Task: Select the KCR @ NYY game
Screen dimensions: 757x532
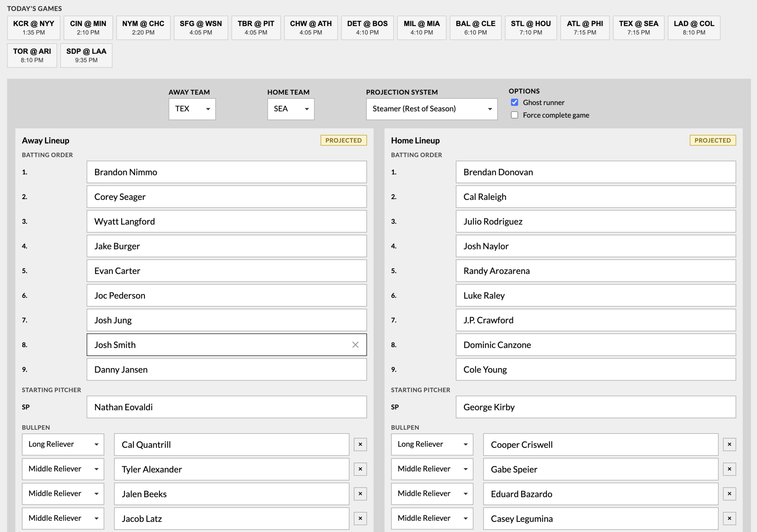Action: click(34, 28)
